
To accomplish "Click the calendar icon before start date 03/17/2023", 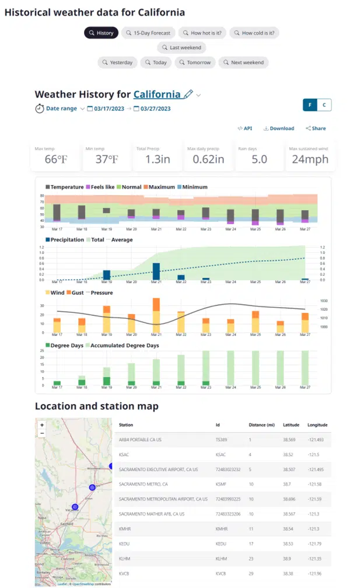I will 90,109.
